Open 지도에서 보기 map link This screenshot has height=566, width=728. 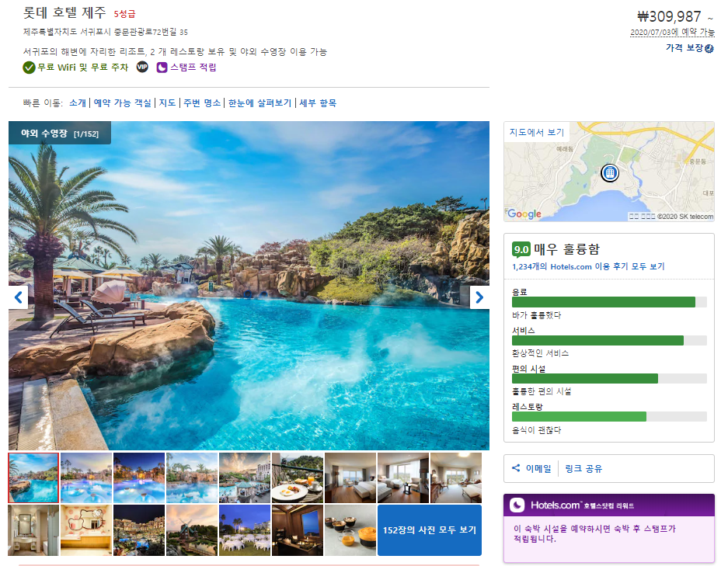pyautogui.click(x=537, y=132)
